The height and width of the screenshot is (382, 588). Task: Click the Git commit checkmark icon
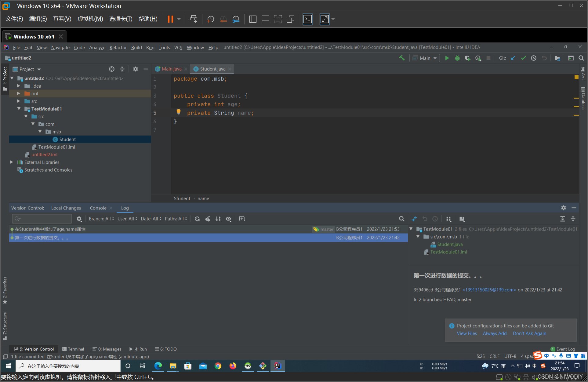tap(523, 58)
